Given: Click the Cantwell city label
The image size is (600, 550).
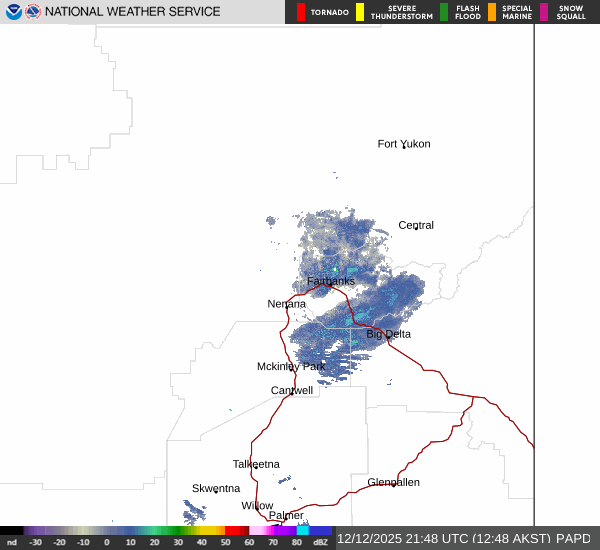Looking at the screenshot, I should [x=291, y=390].
